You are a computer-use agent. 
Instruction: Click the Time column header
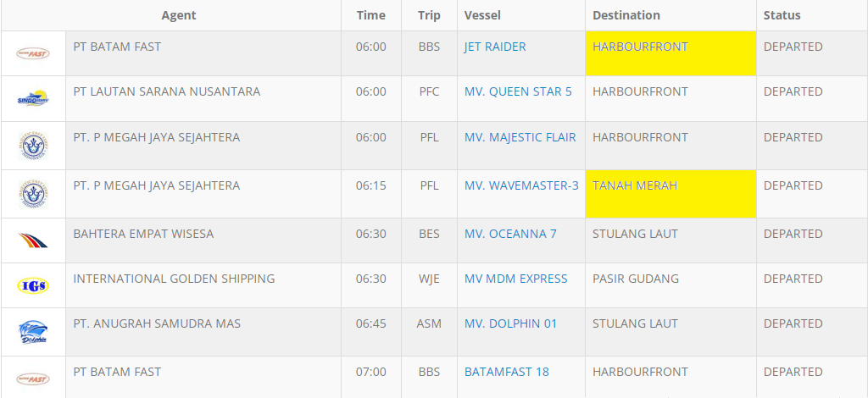point(370,15)
